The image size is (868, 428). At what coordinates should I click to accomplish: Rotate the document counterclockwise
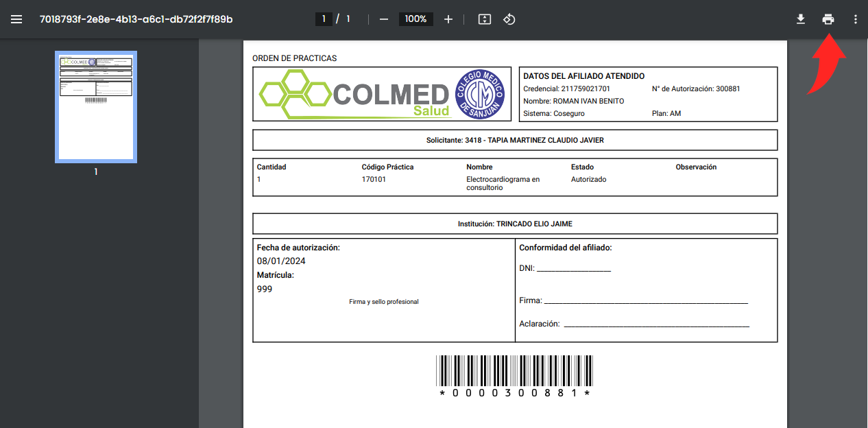509,19
